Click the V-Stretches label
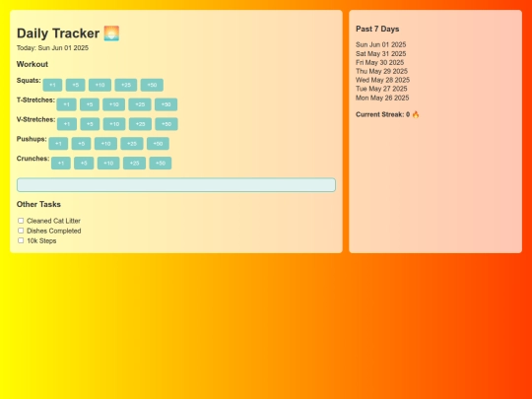This screenshot has width=532, height=399. [x=36, y=119]
